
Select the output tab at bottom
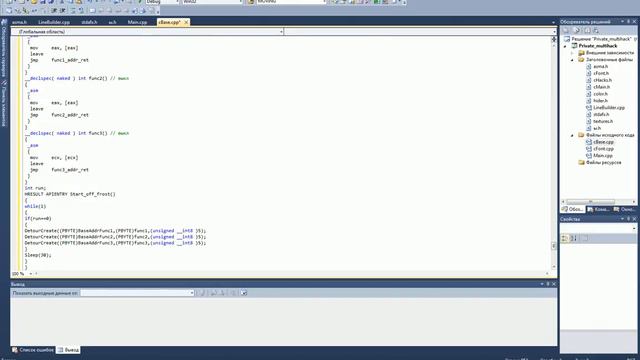click(68, 350)
